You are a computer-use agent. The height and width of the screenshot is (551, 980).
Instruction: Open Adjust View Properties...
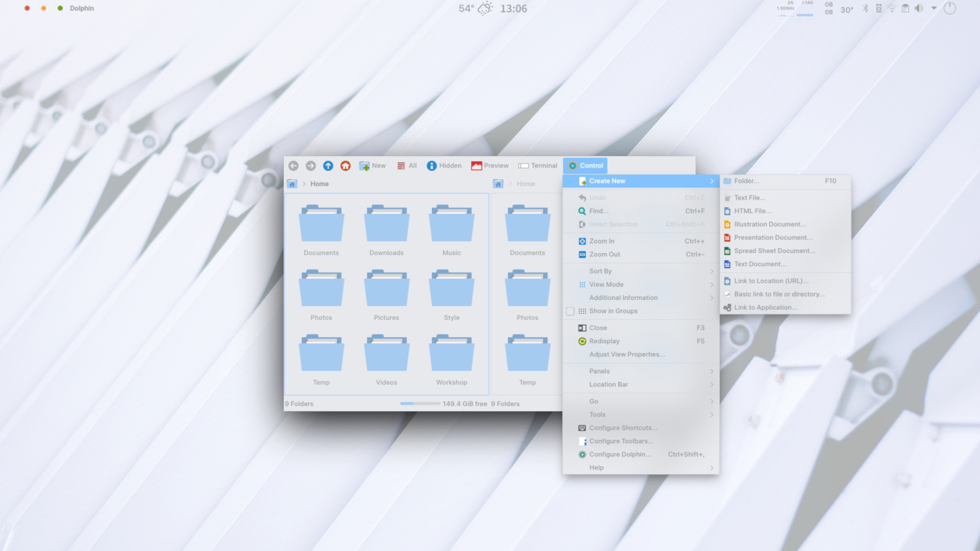click(x=640, y=354)
